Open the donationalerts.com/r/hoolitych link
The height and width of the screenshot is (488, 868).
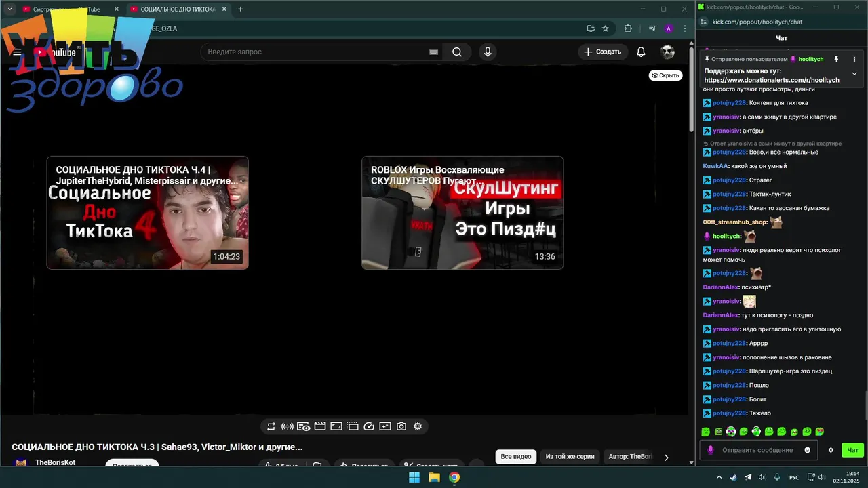coord(772,80)
